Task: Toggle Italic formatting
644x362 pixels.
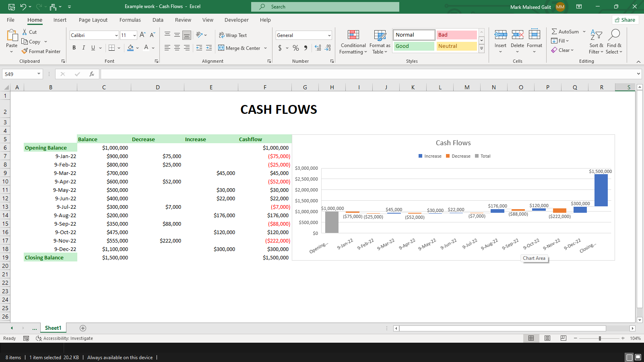Action: tap(84, 48)
